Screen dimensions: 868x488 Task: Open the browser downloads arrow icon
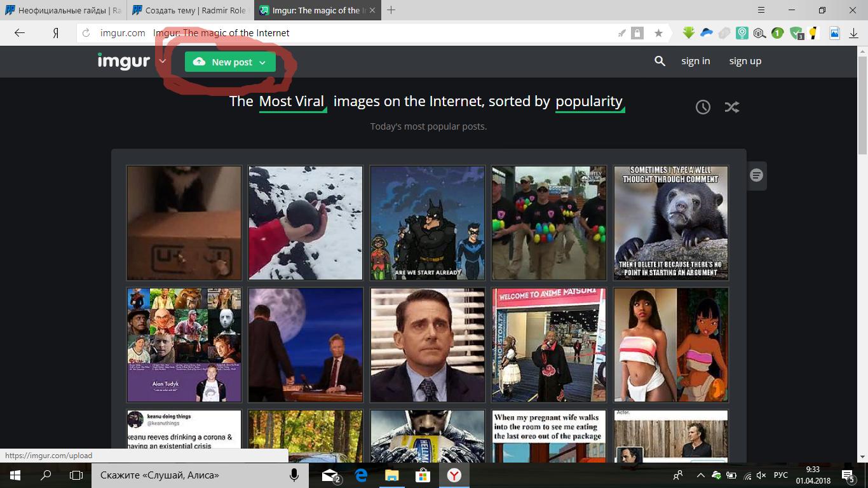click(x=853, y=33)
